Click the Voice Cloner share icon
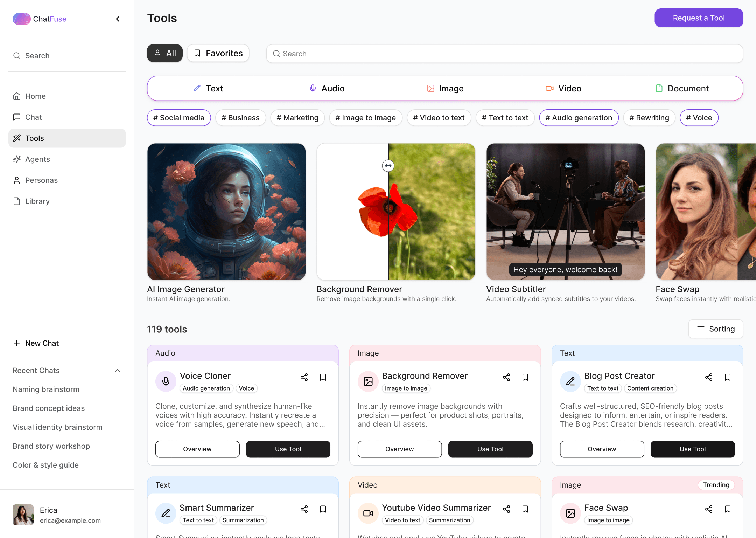The width and height of the screenshot is (756, 538). [x=304, y=377]
